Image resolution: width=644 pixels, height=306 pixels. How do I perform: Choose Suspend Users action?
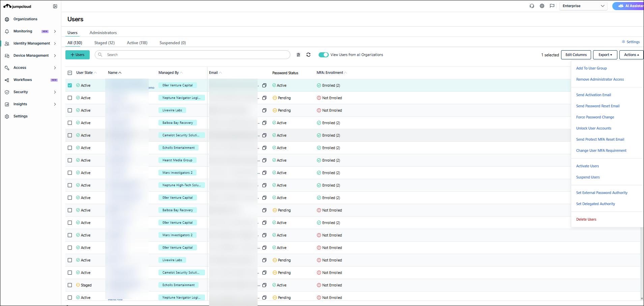pyautogui.click(x=588, y=177)
